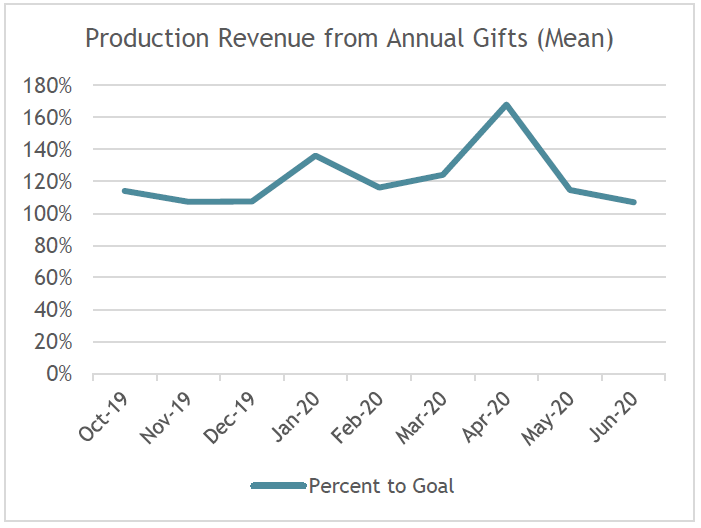Select the 0% y-axis label
The image size is (701, 528).
coord(59,374)
